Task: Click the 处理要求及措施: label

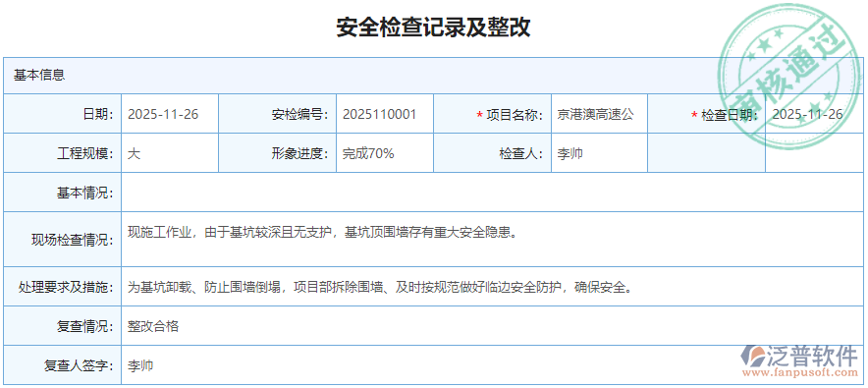Action: click(66, 287)
